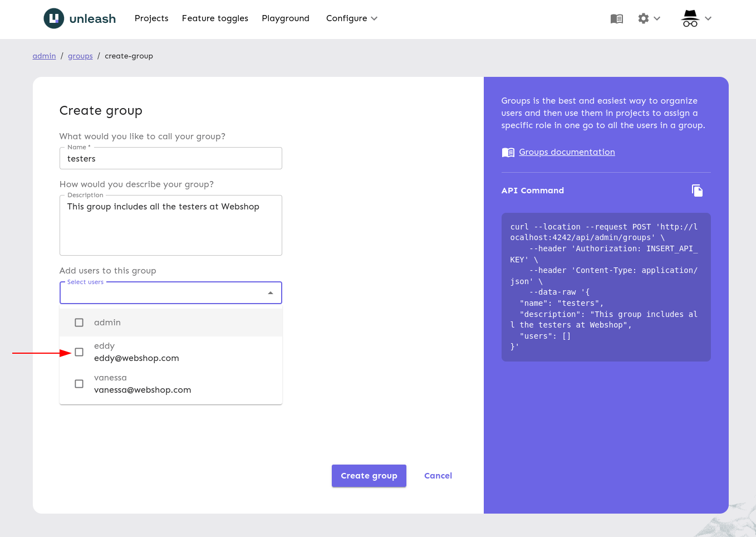Screen dimensions: 756x537
Task: Expand the Configure menu
Action: 351,18
